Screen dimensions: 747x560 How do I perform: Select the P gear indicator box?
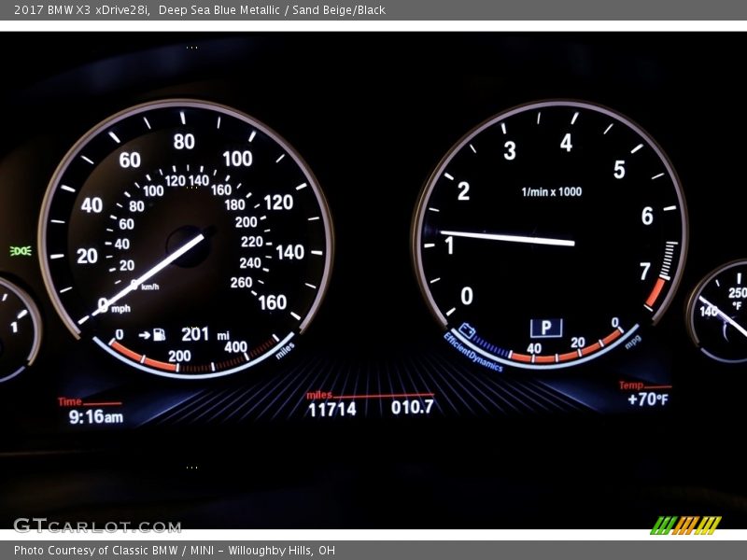[545, 328]
